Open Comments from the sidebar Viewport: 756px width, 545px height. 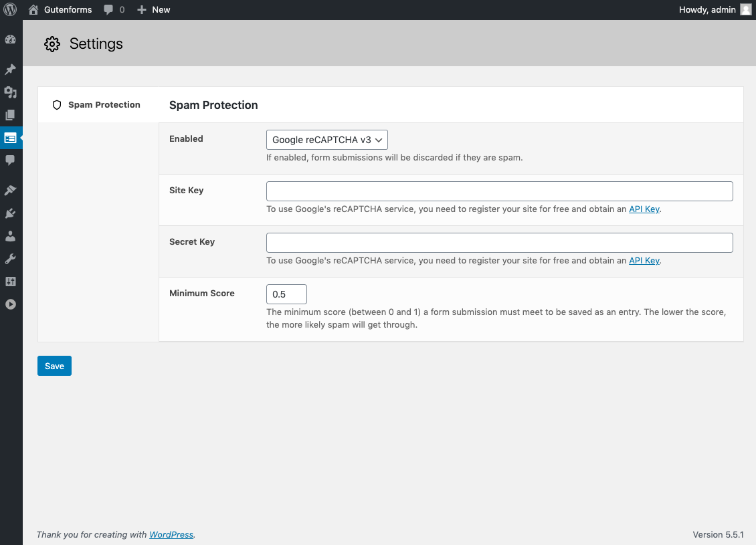[x=10, y=160]
